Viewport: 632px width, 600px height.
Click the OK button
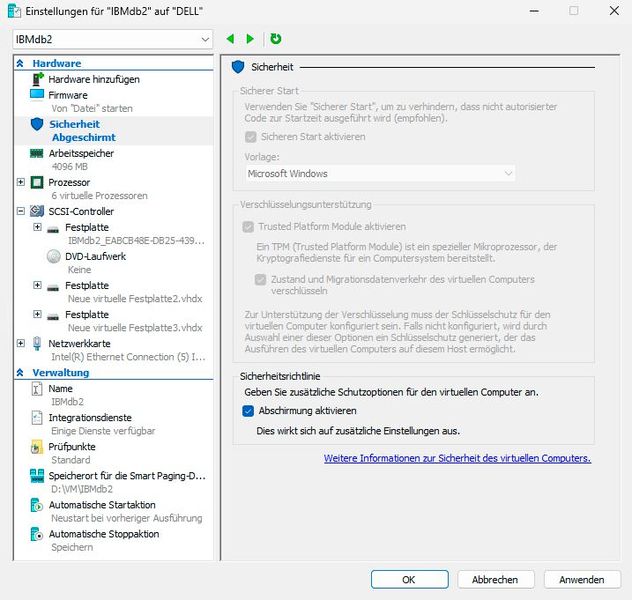coord(410,579)
